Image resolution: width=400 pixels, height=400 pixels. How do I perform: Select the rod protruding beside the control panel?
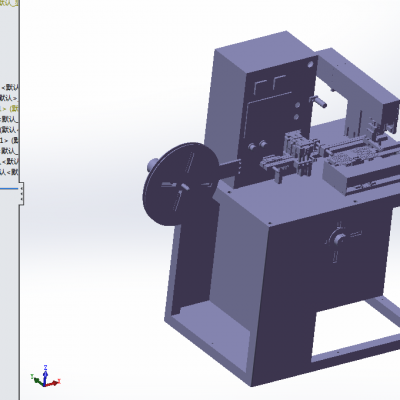[318, 101]
